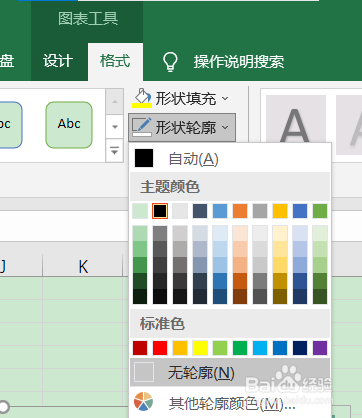Switch to the 设计 ribbon tab
The width and height of the screenshot is (362, 418).
pos(58,62)
